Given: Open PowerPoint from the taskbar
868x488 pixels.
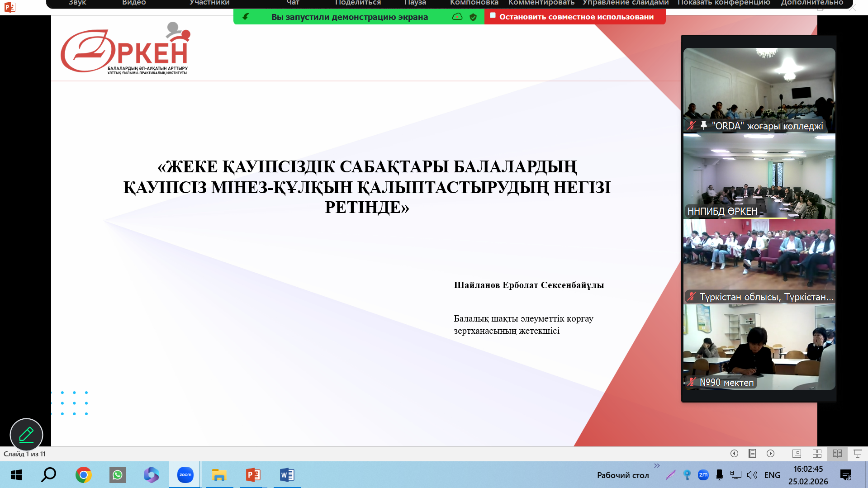Looking at the screenshot, I should (x=253, y=475).
